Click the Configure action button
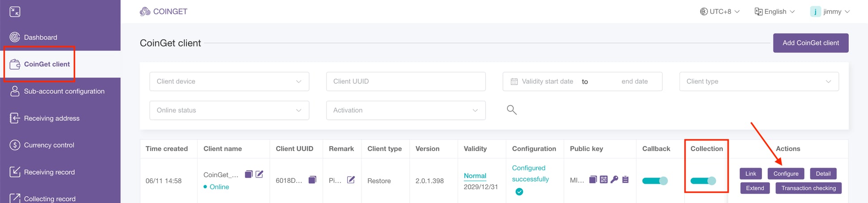Image resolution: width=868 pixels, height=203 pixels. tap(786, 174)
